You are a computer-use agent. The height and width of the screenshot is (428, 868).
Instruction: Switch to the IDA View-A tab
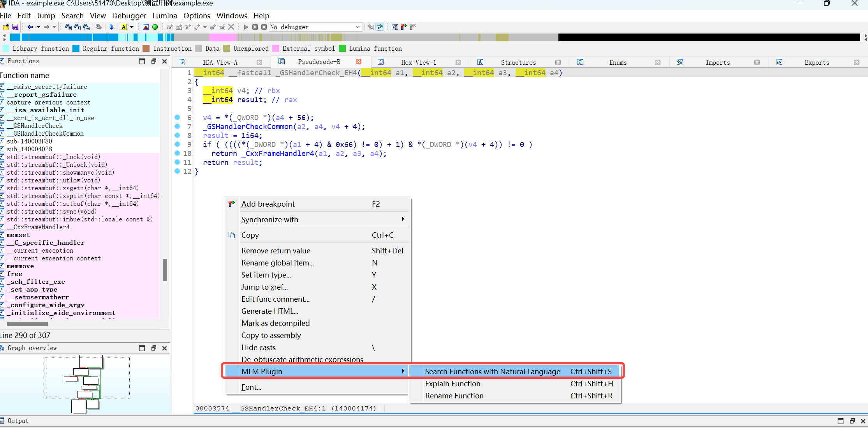220,62
